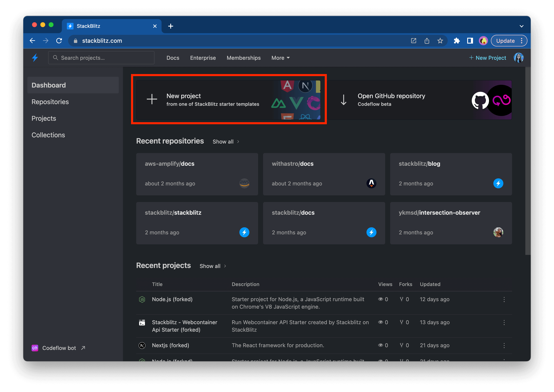Click the Astro icon on withastro/docs card

point(371,183)
